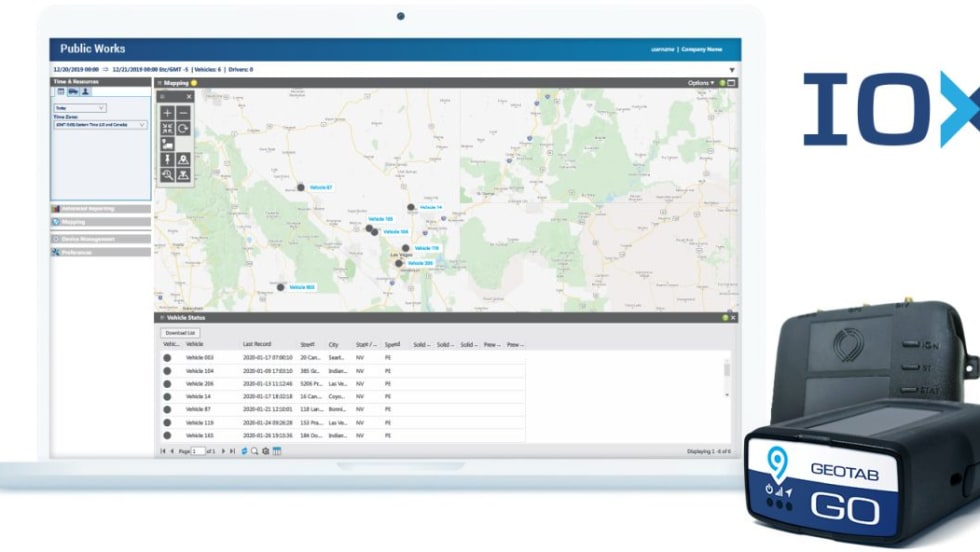Image resolution: width=980 pixels, height=552 pixels.
Task: Open the Today date range dropdown
Action: [80, 107]
